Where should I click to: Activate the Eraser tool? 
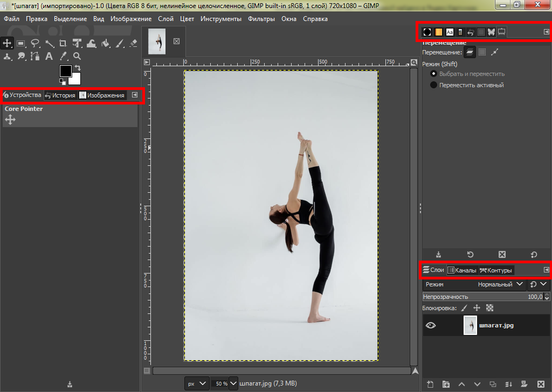[134, 44]
